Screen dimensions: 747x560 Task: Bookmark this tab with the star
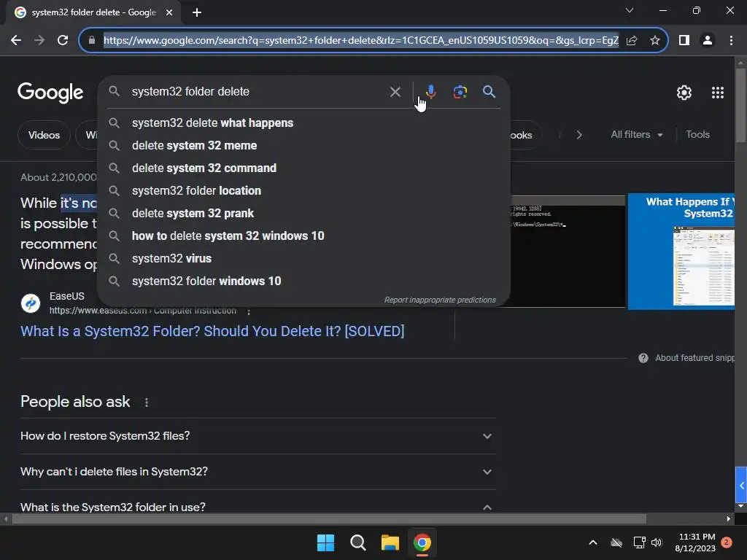coord(655,41)
